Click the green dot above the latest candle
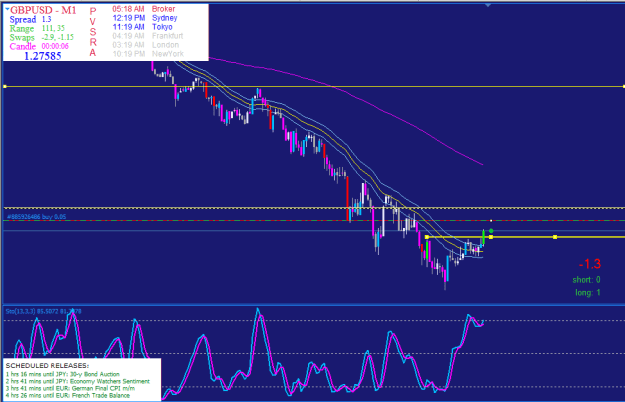The width and height of the screenshot is (625, 402). 491,231
